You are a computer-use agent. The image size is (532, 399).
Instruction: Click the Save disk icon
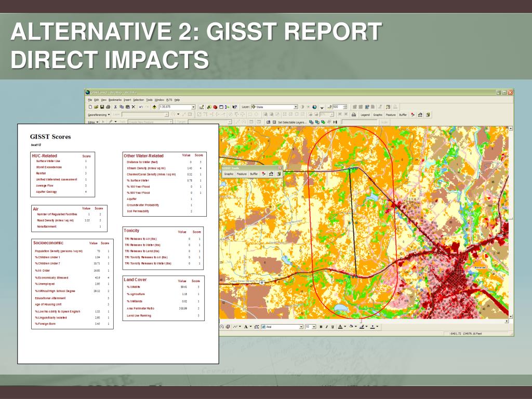coord(102,107)
